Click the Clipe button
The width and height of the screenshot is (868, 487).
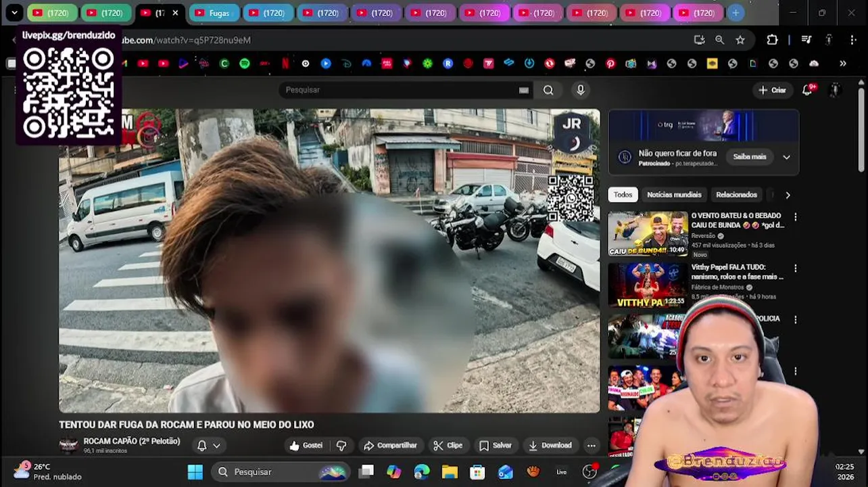point(448,446)
